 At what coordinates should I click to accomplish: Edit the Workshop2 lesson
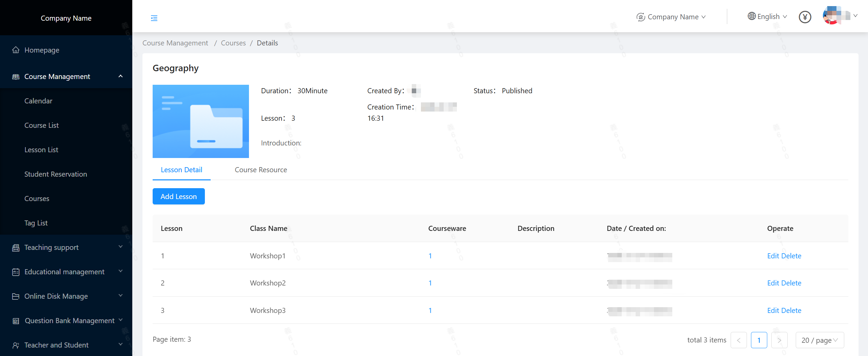pos(773,283)
